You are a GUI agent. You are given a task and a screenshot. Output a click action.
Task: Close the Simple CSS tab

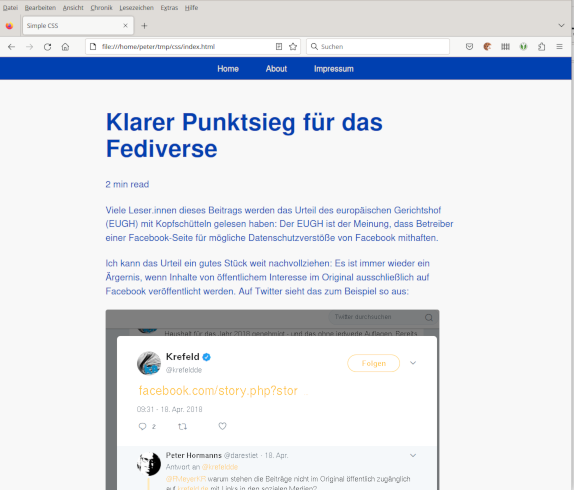[125, 26]
